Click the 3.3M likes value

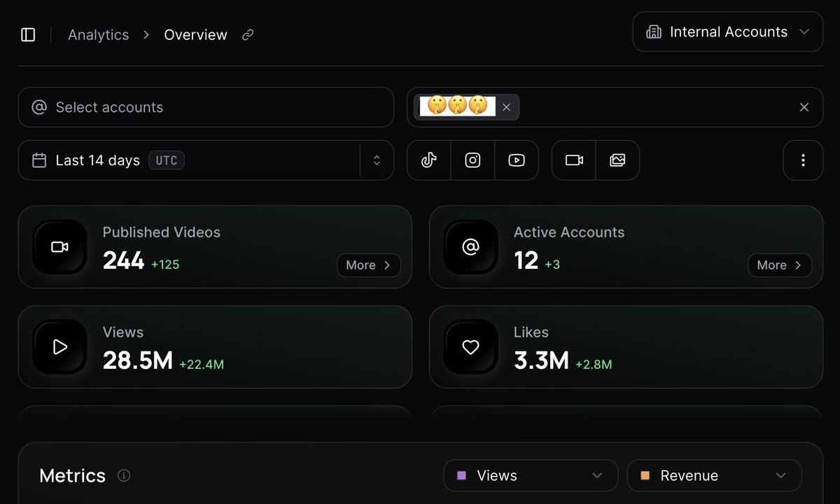click(541, 361)
